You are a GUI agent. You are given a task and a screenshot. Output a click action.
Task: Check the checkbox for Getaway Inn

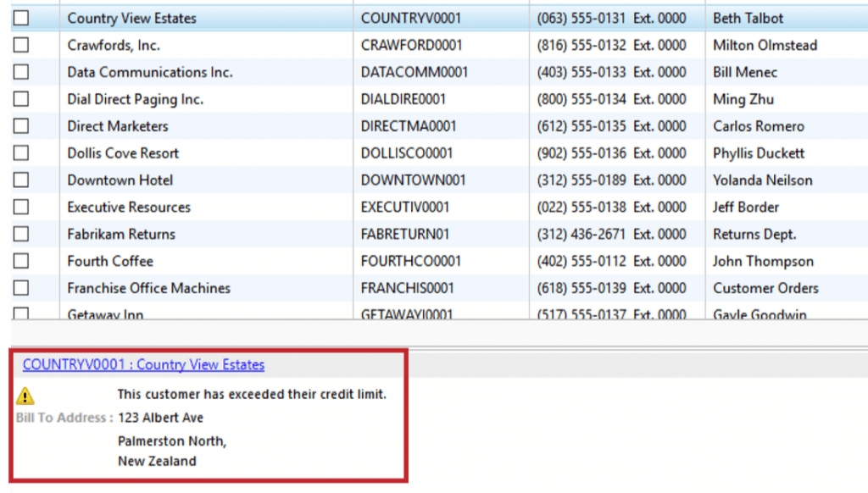click(20, 313)
